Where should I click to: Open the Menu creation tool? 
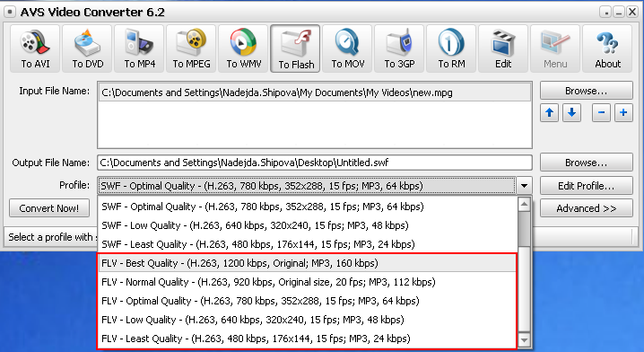[x=555, y=48]
